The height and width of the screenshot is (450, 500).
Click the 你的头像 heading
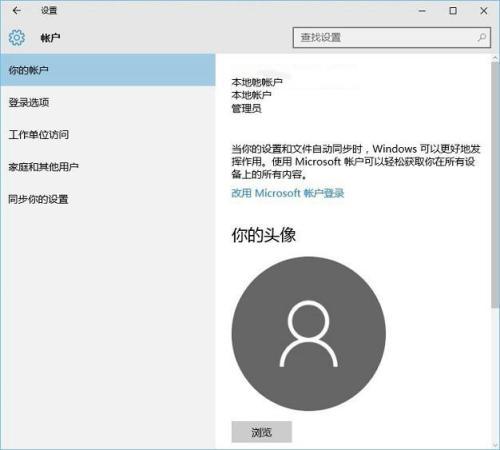point(264,235)
